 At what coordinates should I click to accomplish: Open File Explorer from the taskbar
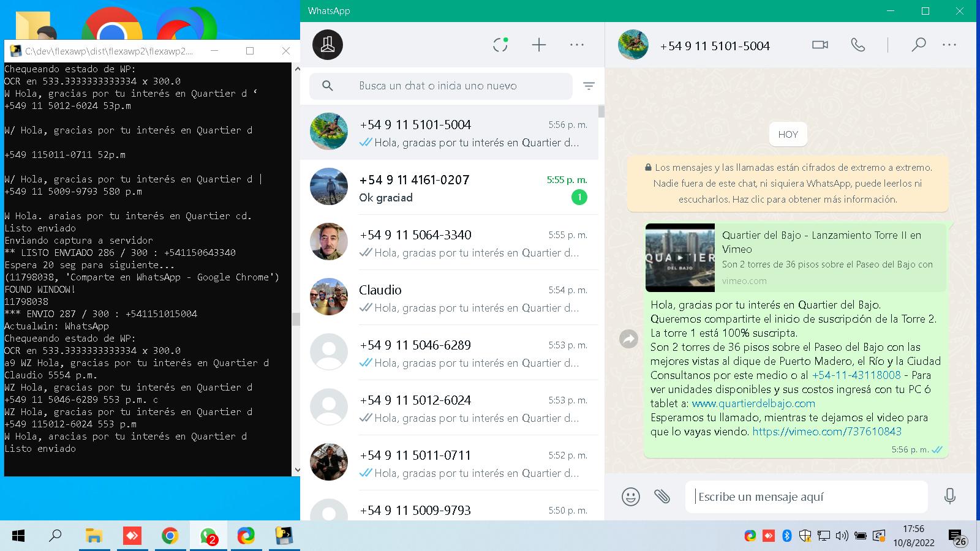(x=93, y=536)
